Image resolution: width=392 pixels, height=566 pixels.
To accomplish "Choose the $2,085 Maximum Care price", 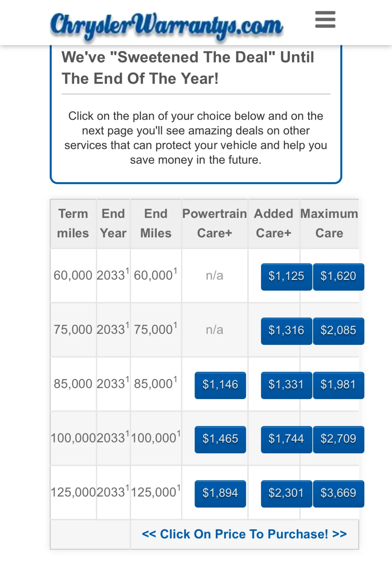I will [x=339, y=331].
